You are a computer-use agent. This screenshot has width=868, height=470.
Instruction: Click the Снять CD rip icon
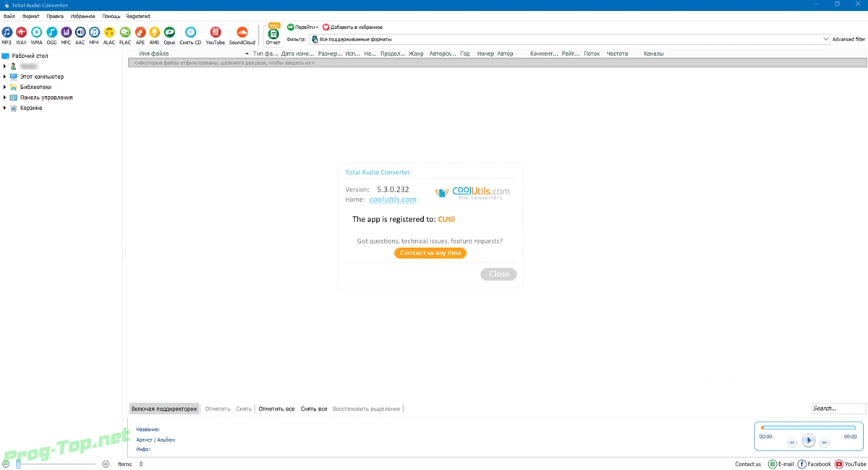pos(190,35)
